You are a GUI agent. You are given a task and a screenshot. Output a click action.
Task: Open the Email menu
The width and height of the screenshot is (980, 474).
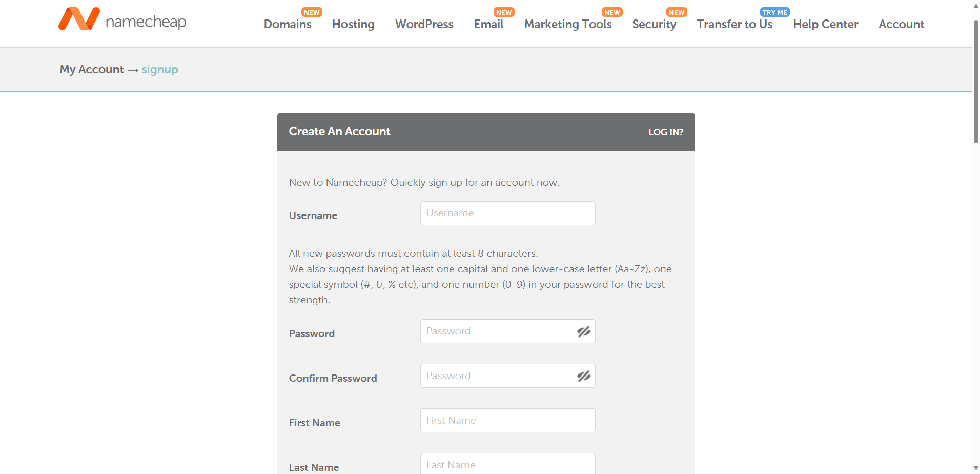[488, 24]
